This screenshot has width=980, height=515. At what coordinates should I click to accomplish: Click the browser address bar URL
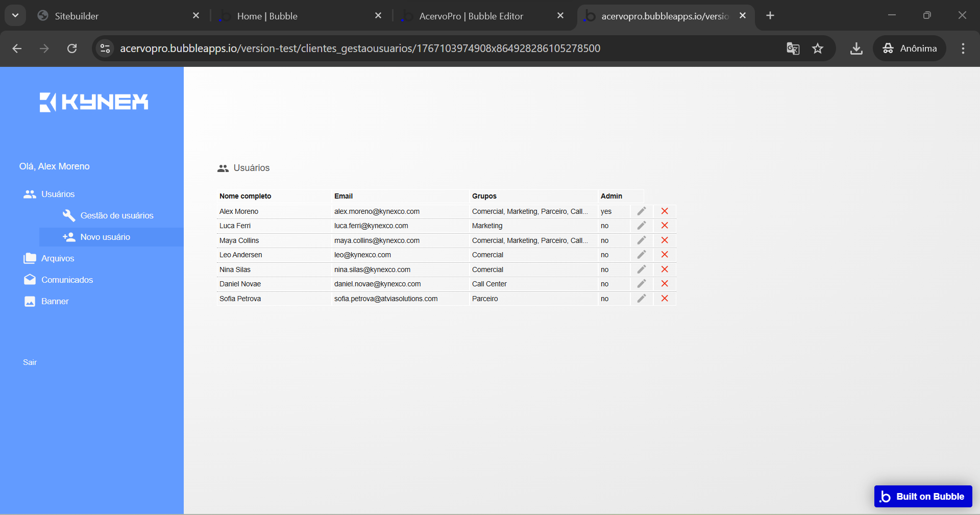coord(360,48)
